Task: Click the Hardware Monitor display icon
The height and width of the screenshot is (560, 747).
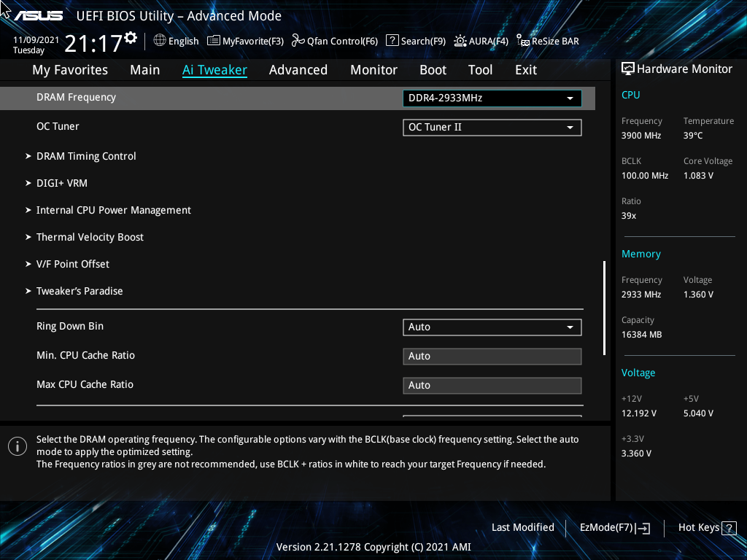Action: (x=628, y=69)
